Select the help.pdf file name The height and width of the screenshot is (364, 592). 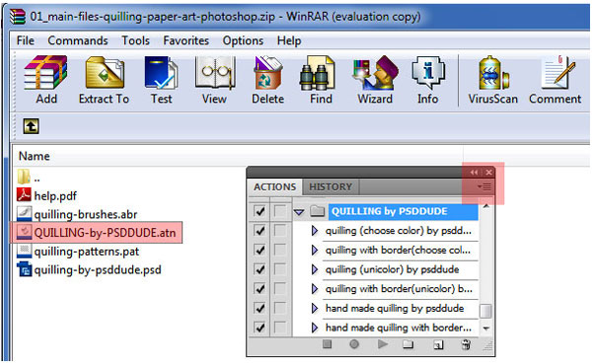coord(55,195)
